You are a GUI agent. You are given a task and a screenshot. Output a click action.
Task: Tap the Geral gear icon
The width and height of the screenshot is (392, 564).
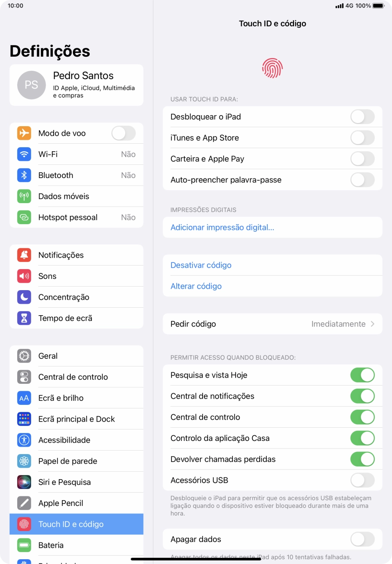tap(24, 356)
